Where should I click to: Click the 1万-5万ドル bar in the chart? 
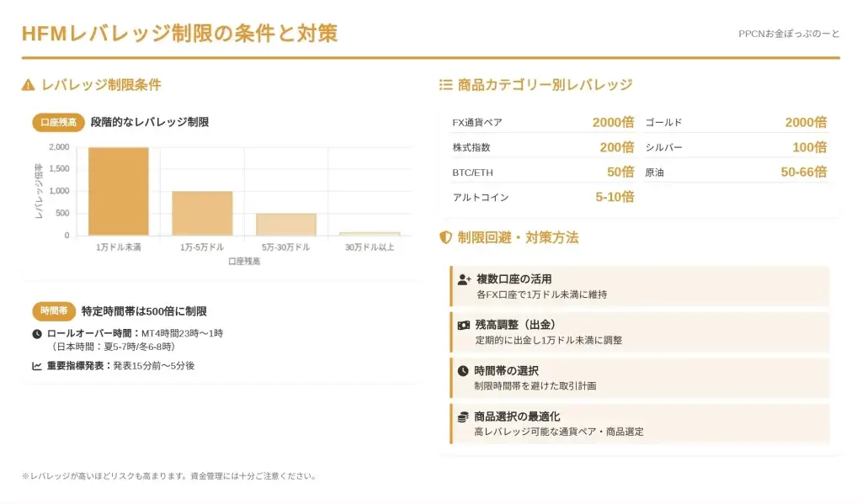202,213
